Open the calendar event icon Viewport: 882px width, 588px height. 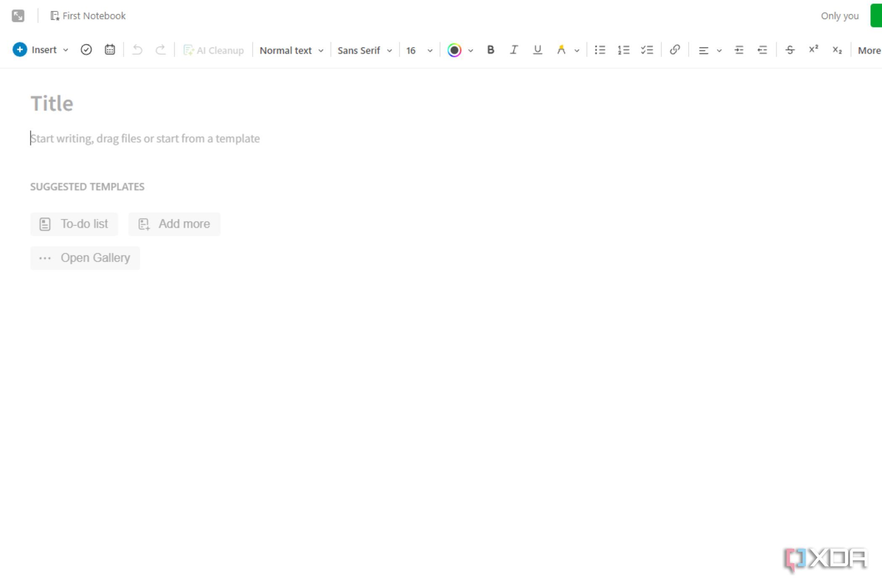[110, 50]
